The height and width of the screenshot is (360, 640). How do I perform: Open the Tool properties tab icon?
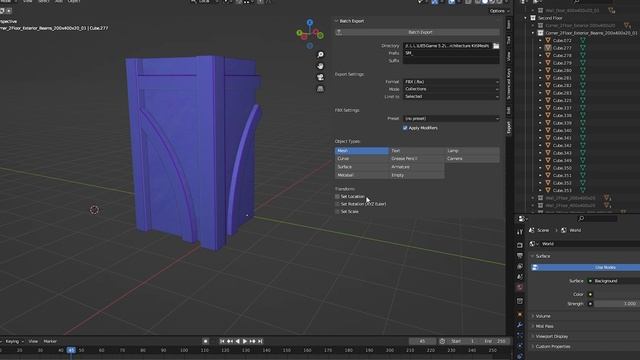coord(520,232)
